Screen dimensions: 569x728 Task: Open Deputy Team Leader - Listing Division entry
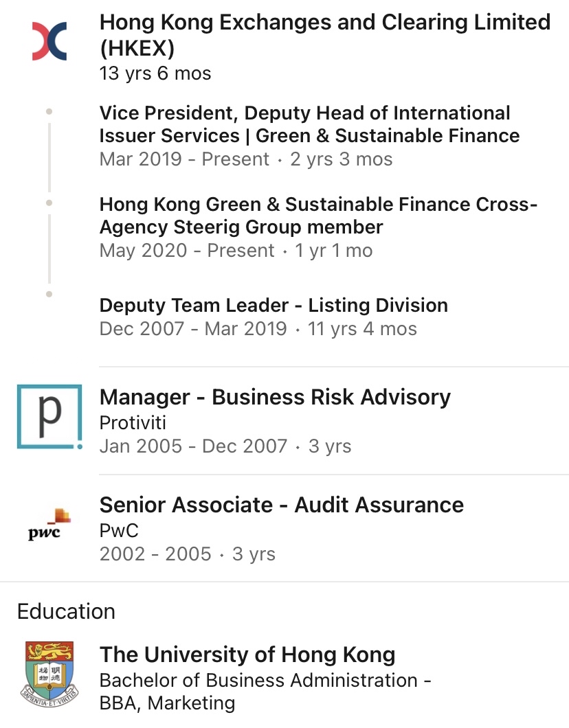tap(274, 305)
